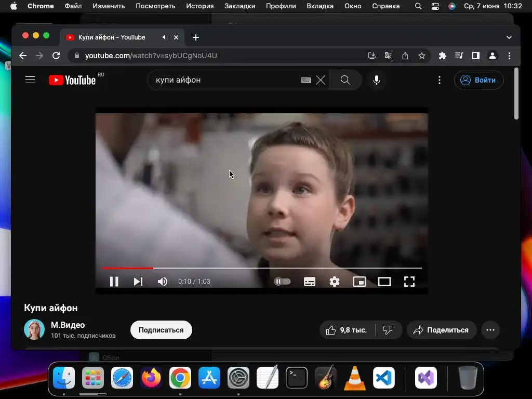Screen dimensions: 532x399
Task: Switch the video to full screen
Action: [409, 282]
